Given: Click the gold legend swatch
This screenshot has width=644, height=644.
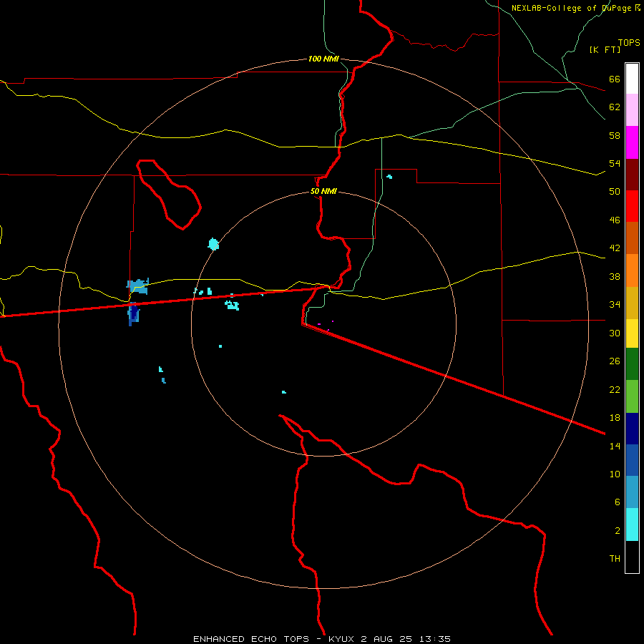Looking at the screenshot, I should pyautogui.click(x=632, y=303).
